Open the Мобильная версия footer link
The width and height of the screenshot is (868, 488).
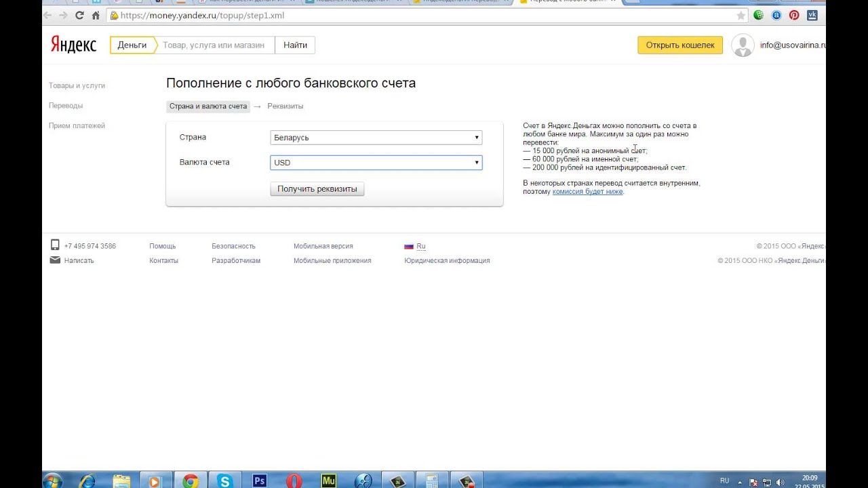(323, 246)
